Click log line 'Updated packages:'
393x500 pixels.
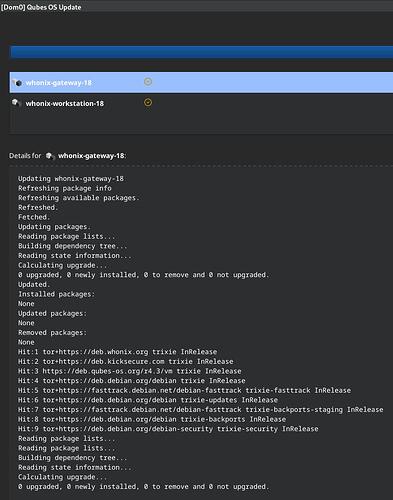click(x=52, y=314)
